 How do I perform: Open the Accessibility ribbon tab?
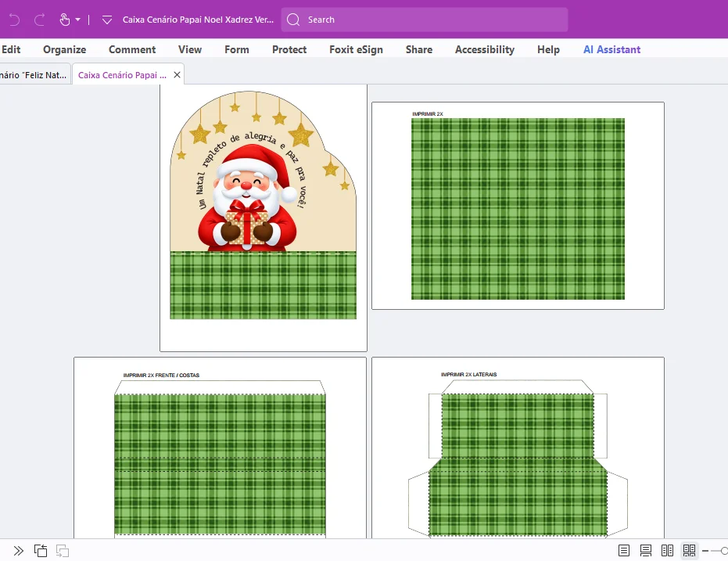(x=485, y=50)
